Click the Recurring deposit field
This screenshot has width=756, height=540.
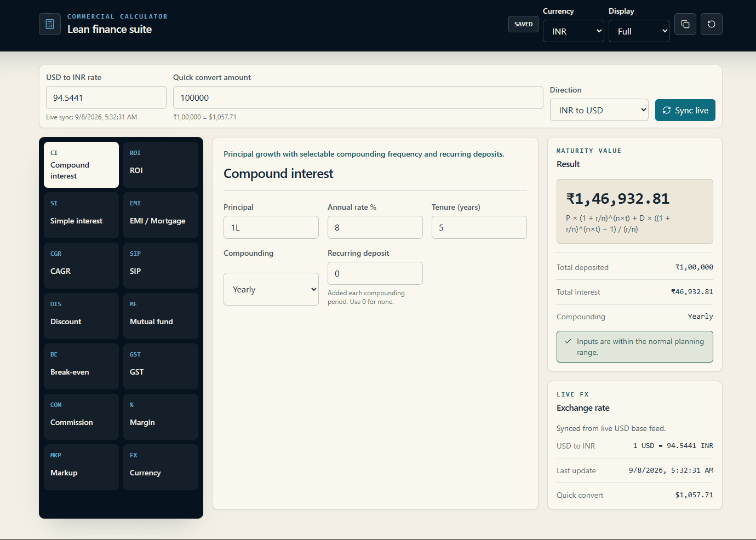pyautogui.click(x=375, y=273)
